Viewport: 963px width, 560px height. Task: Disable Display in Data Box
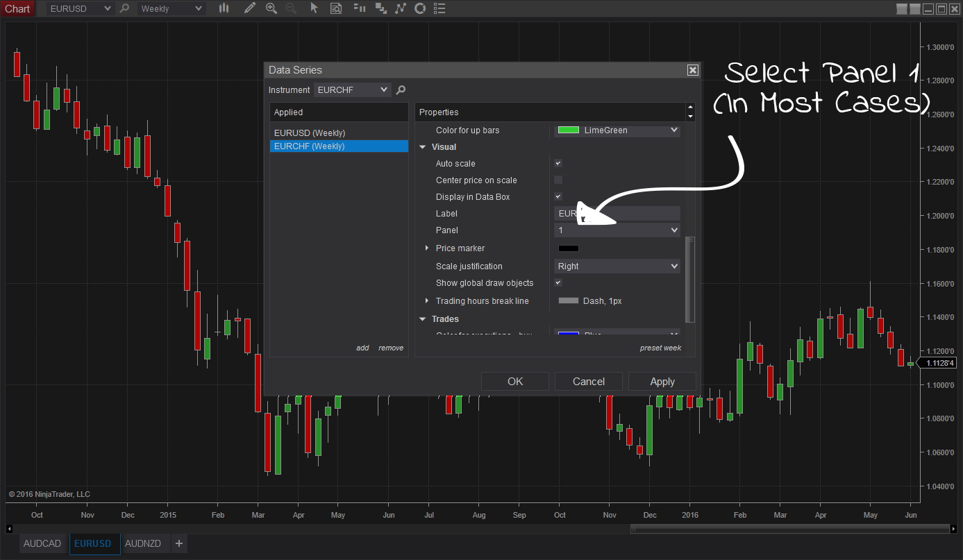tap(558, 196)
